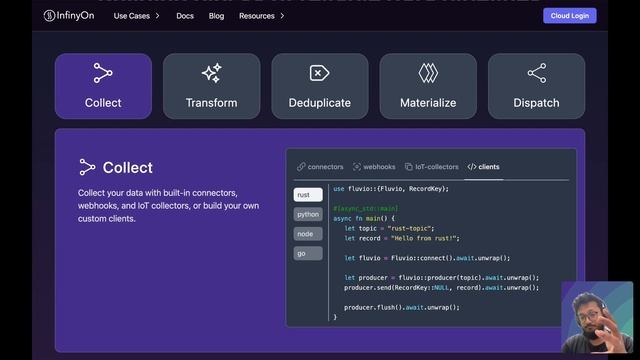Viewport: 640px width, 360px height.
Task: Switch to the clients tab
Action: pyautogui.click(x=484, y=167)
